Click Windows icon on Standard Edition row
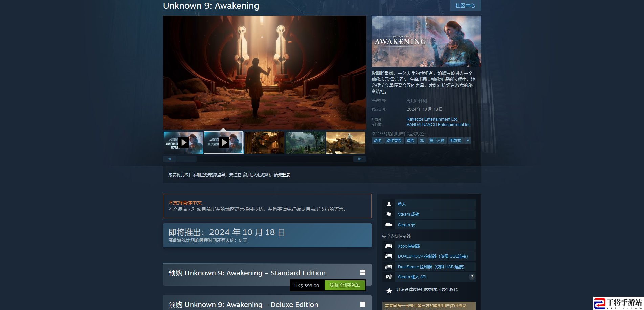644x310 pixels. click(x=363, y=272)
